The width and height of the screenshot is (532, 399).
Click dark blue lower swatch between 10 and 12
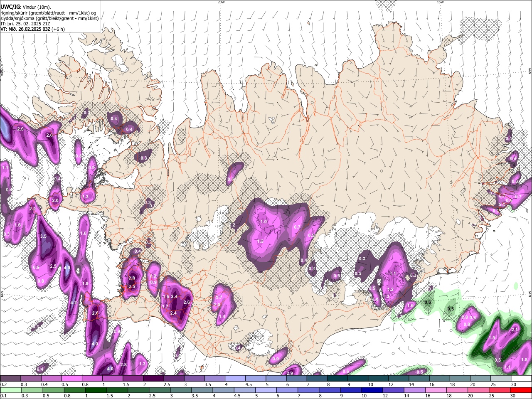point(372,390)
